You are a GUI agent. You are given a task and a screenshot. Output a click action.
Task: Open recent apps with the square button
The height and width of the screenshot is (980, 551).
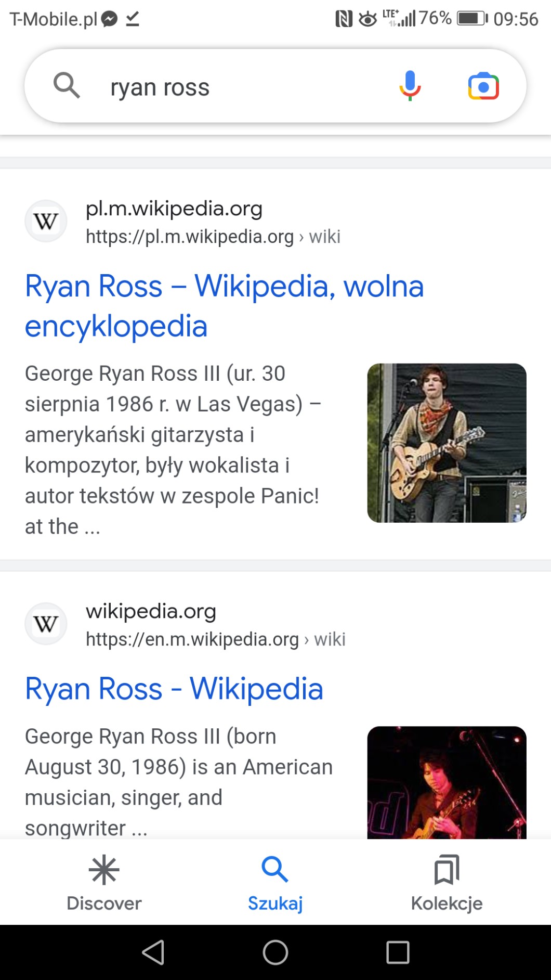pyautogui.click(x=398, y=952)
